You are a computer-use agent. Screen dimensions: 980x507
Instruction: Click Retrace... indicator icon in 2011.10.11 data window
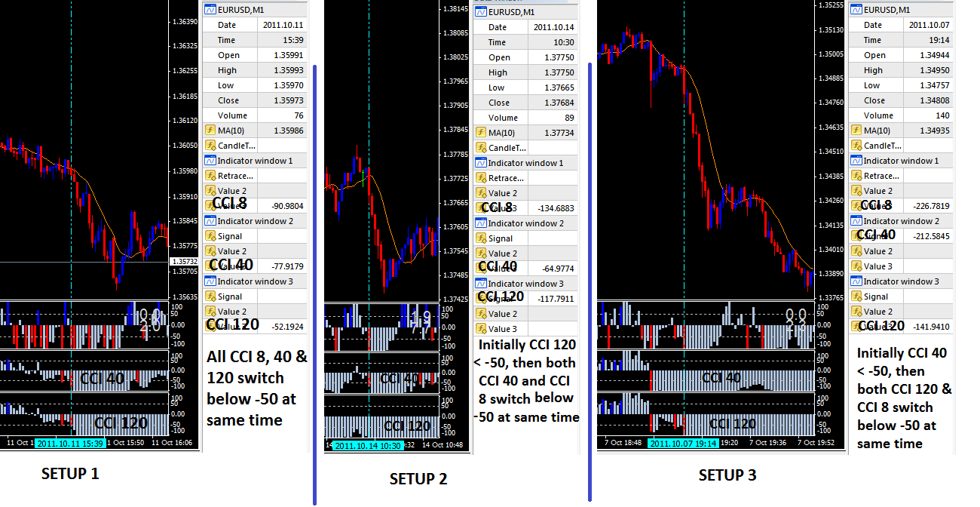click(210, 176)
